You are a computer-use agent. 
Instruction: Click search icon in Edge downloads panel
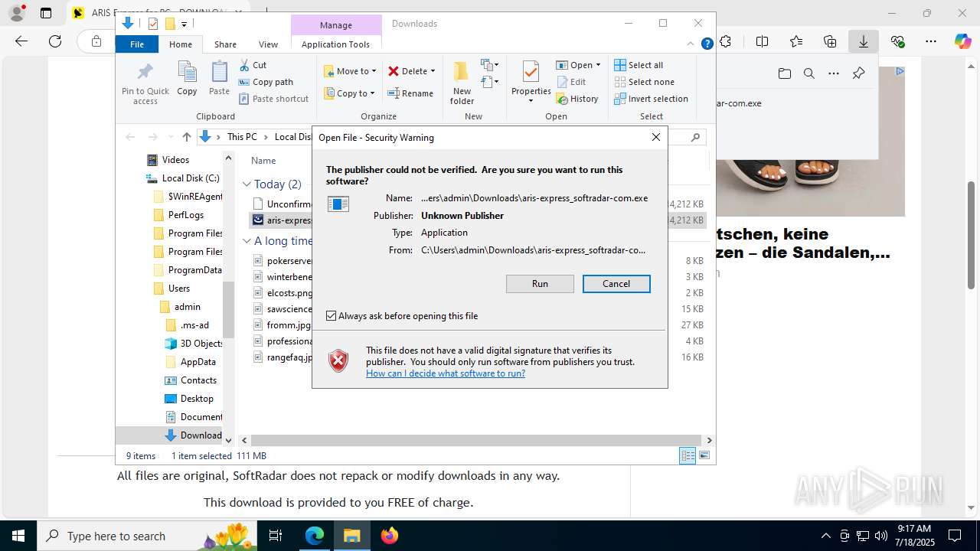point(808,73)
